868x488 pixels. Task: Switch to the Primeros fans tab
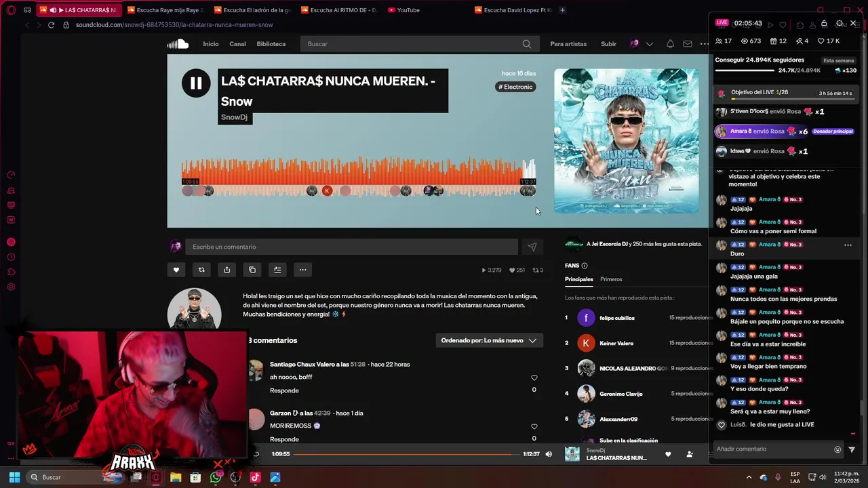(611, 279)
